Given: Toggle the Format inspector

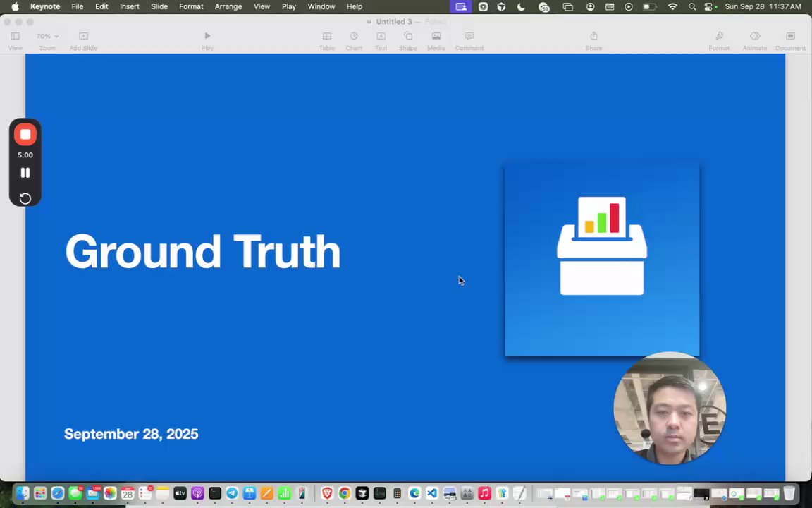Looking at the screenshot, I should [719, 40].
